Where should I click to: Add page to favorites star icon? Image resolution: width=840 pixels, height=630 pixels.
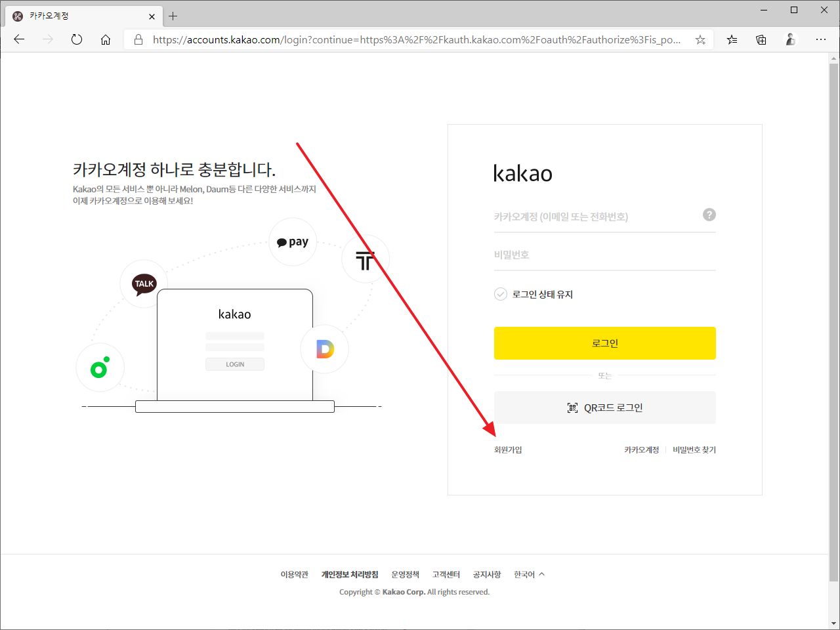pyautogui.click(x=700, y=39)
